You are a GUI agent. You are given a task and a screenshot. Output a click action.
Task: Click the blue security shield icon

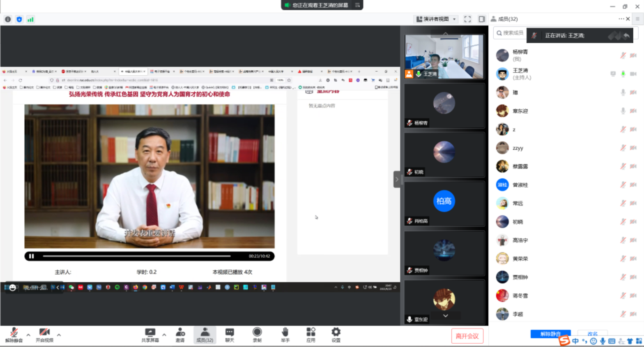click(x=19, y=19)
